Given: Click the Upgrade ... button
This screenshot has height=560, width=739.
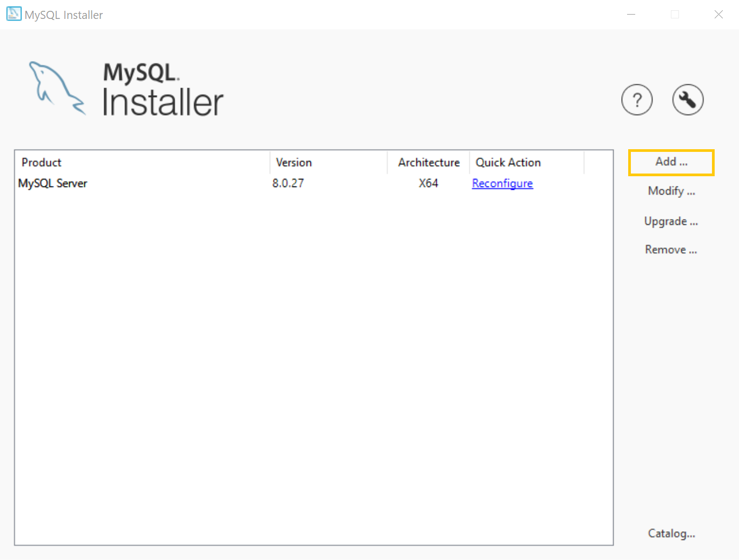Looking at the screenshot, I should pos(671,221).
